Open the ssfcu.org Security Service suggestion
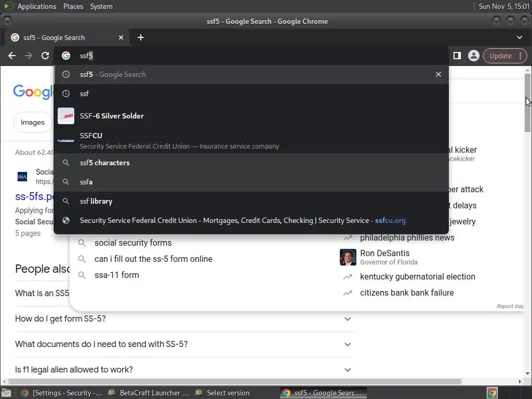 pyautogui.click(x=251, y=220)
